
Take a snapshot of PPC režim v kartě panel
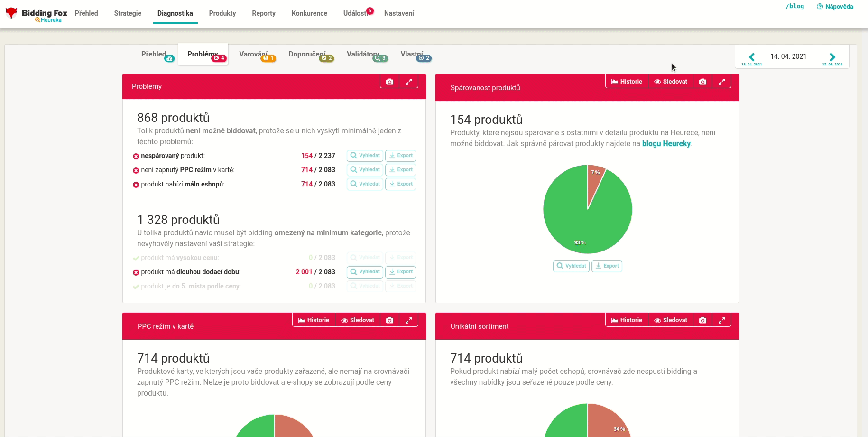(x=389, y=320)
